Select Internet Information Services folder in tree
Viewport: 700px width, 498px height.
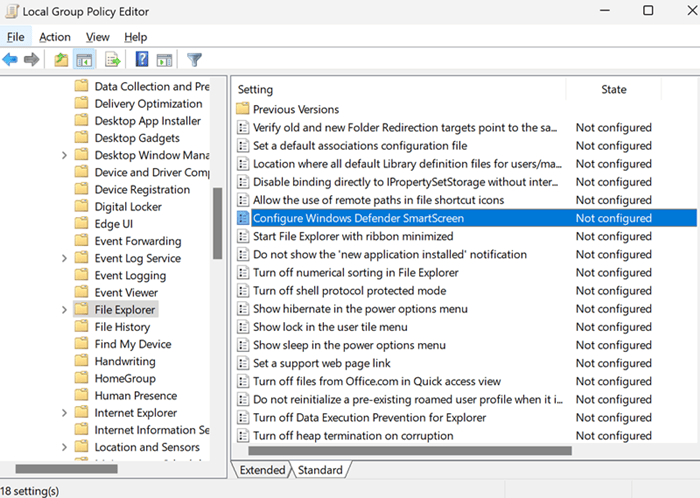152,430
